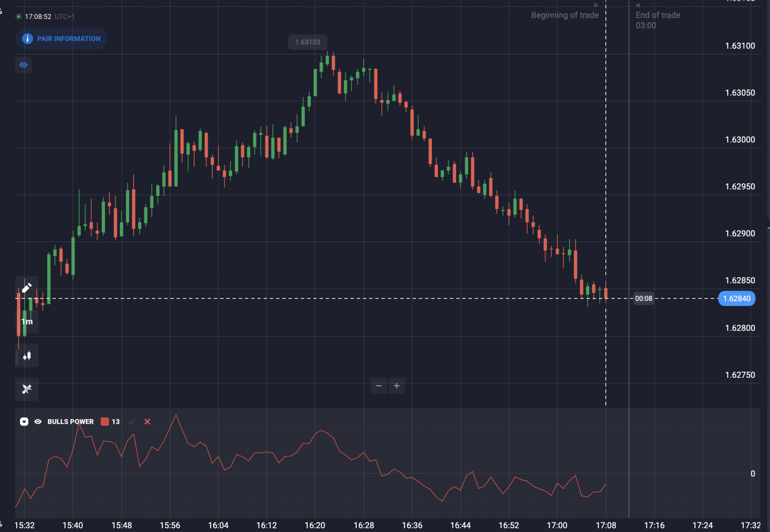This screenshot has height=532, width=770.
Task: Zoom out chart with minus button
Action: pyautogui.click(x=379, y=386)
